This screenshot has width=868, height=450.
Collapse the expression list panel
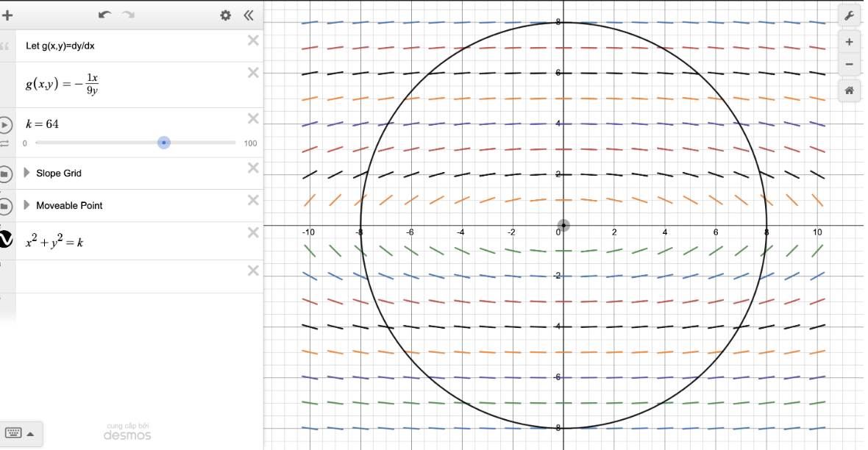pyautogui.click(x=249, y=15)
